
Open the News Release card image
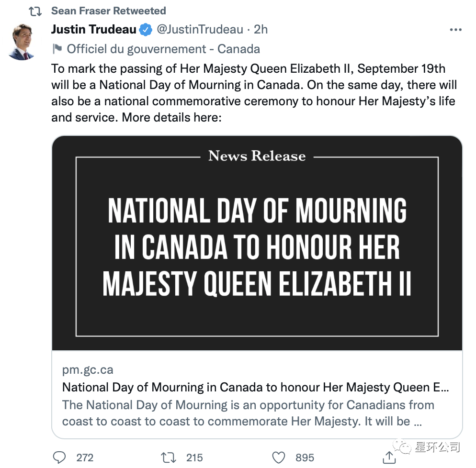tap(257, 243)
